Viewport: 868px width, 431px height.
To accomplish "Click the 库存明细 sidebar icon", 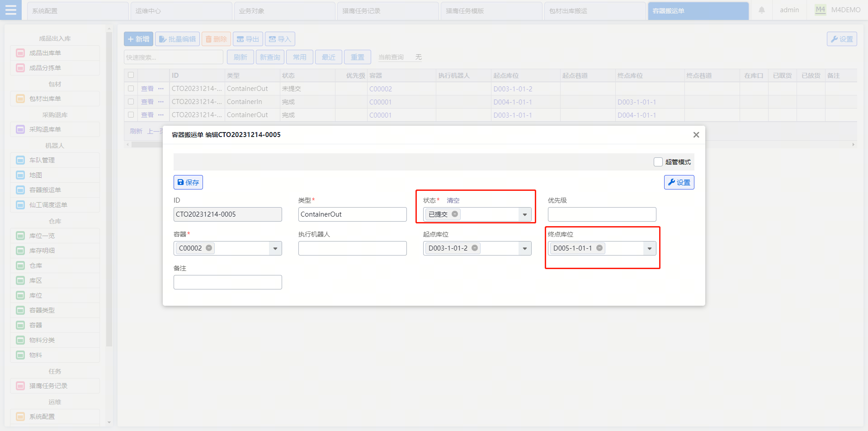I will 20,251.
